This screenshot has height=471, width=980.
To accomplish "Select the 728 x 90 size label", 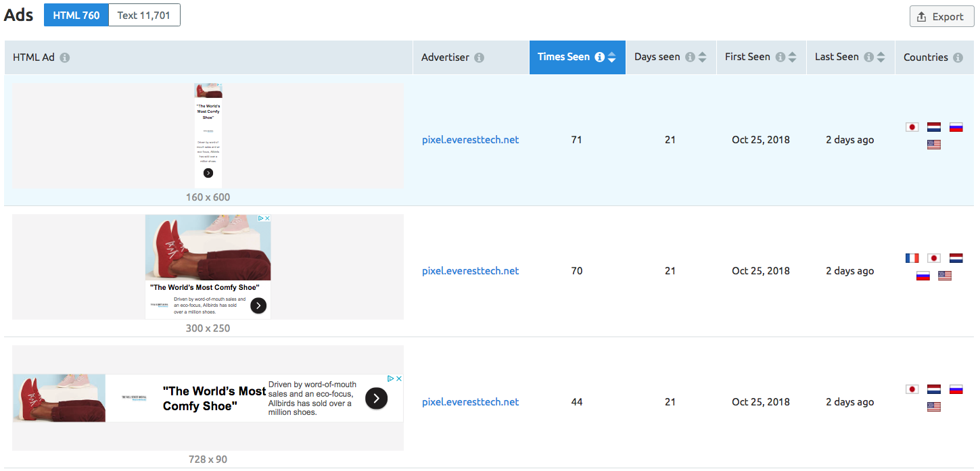I will [208, 460].
